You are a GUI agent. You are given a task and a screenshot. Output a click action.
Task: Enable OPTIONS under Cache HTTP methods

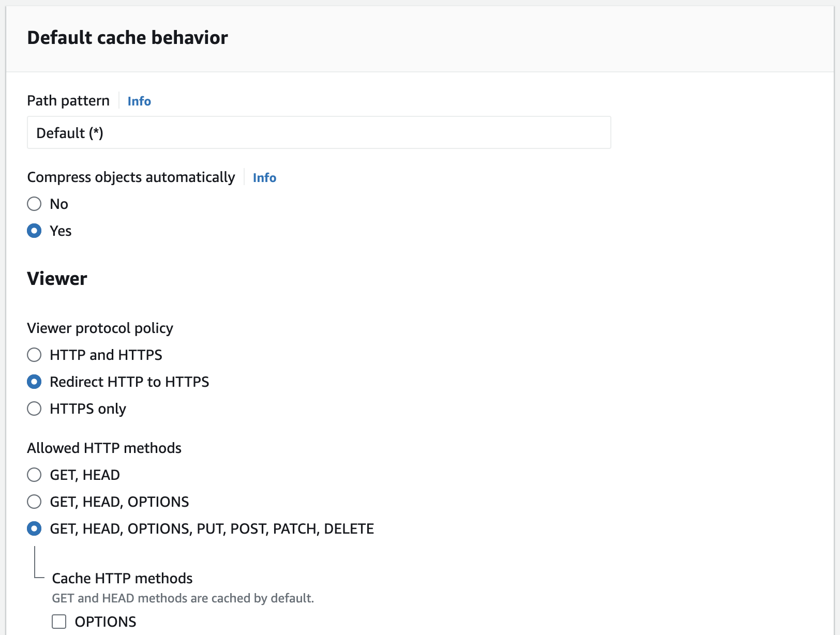[x=59, y=622]
